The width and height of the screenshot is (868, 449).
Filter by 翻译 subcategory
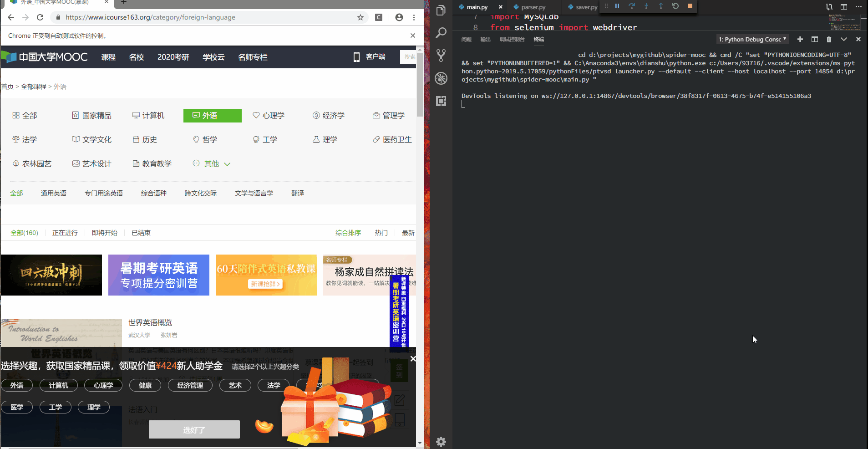coord(298,193)
